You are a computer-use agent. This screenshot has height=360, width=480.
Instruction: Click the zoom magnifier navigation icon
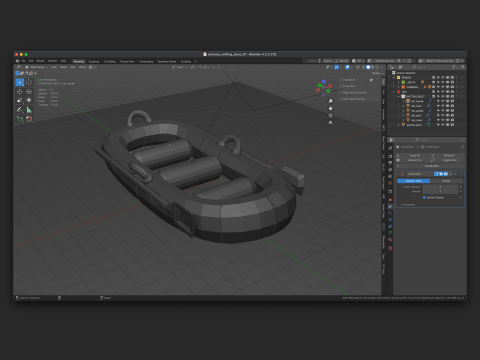[x=330, y=101]
